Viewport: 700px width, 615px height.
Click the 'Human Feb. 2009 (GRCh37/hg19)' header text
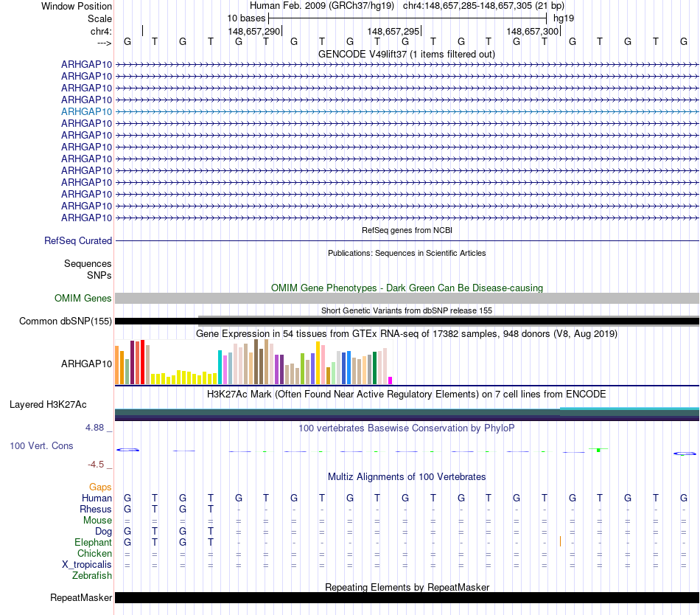[322, 6]
